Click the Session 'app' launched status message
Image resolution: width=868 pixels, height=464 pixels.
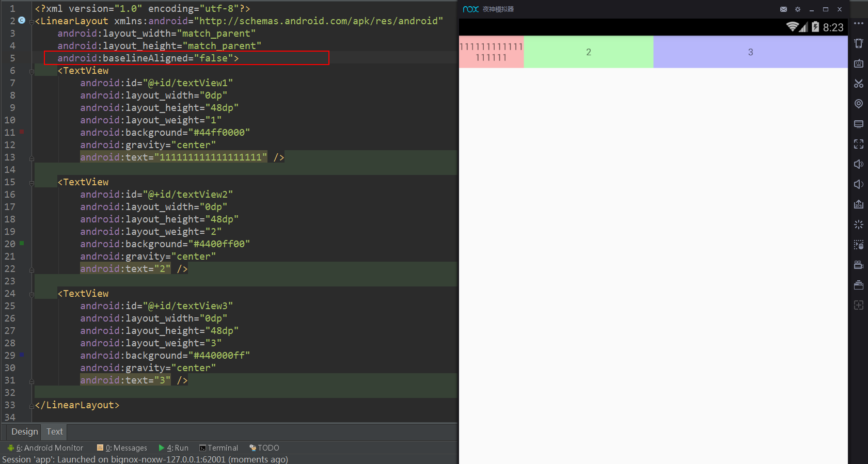coord(145,459)
